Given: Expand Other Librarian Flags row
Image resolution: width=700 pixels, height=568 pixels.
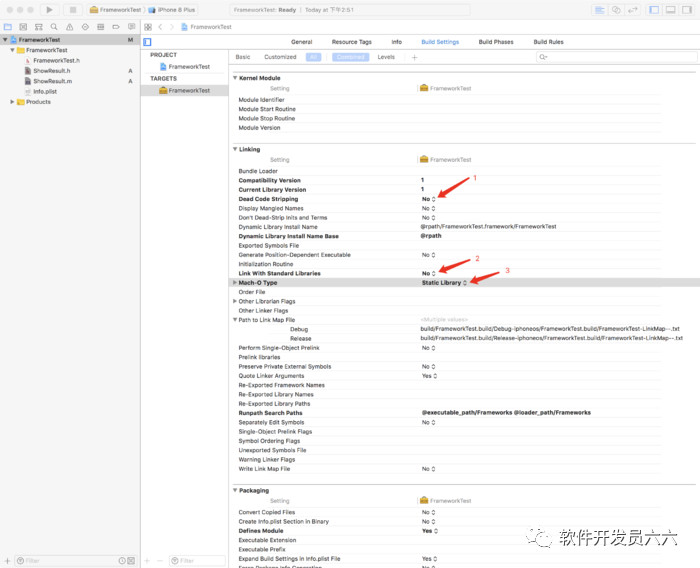Looking at the screenshot, I should [x=235, y=301].
